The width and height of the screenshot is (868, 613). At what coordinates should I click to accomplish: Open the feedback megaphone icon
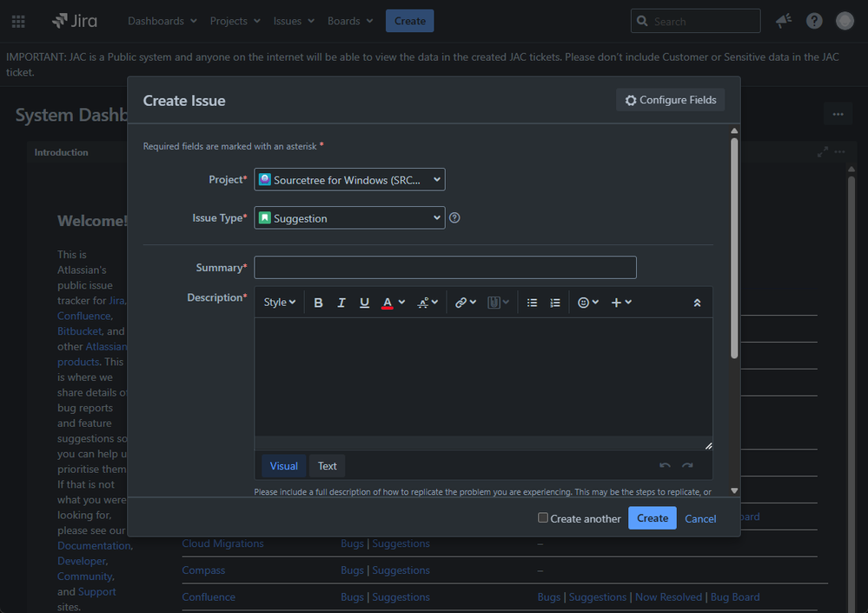(x=784, y=21)
